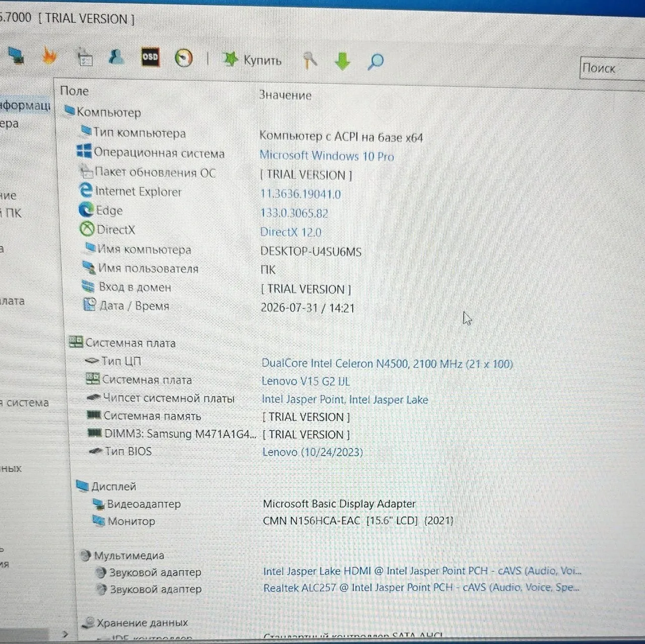645x644 pixels.
Task: Select the Компьютер с ACPI на базе x64 value
Action: coord(341,137)
